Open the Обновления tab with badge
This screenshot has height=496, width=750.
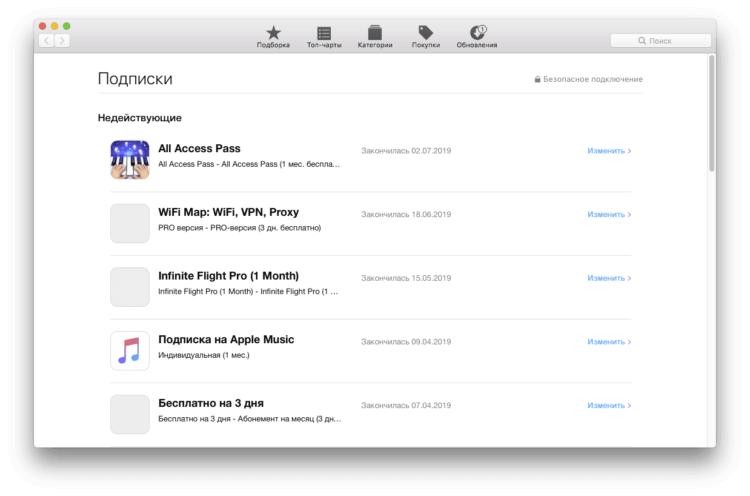(476, 37)
